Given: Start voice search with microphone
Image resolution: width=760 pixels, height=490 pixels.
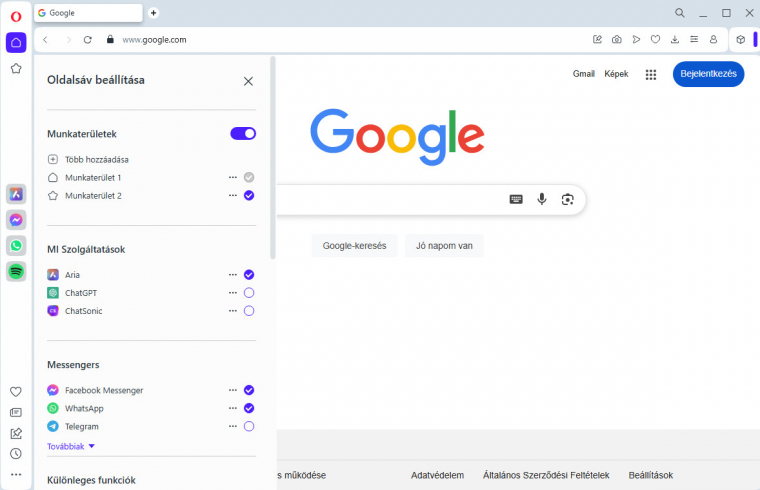Looking at the screenshot, I should tap(542, 199).
